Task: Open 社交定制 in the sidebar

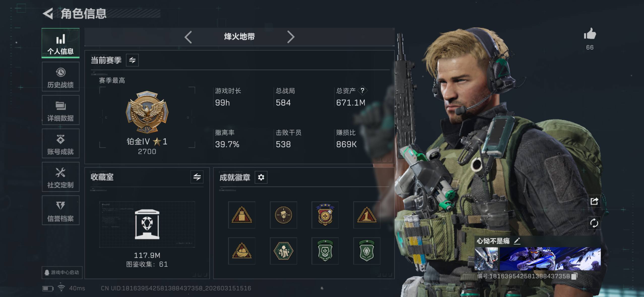Action: (x=60, y=177)
